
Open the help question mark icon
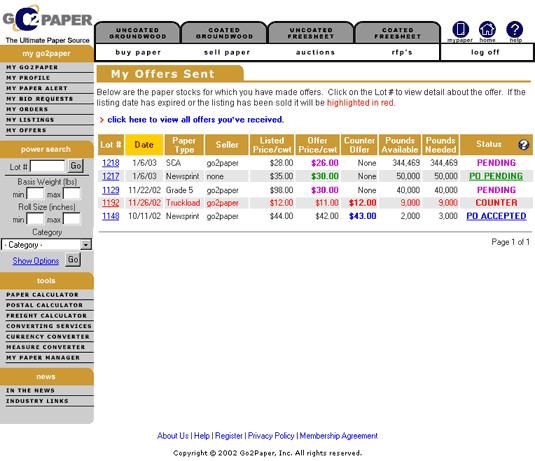click(x=515, y=30)
